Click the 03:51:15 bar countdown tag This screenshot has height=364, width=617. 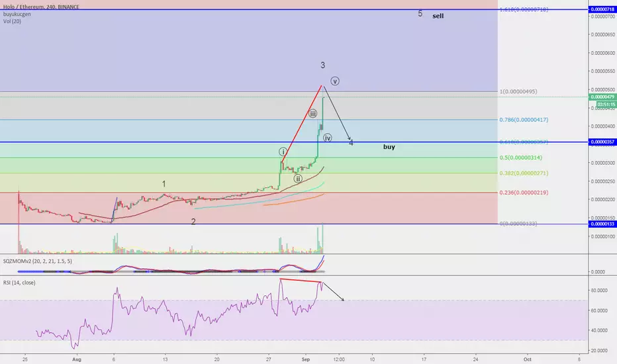click(x=606, y=105)
